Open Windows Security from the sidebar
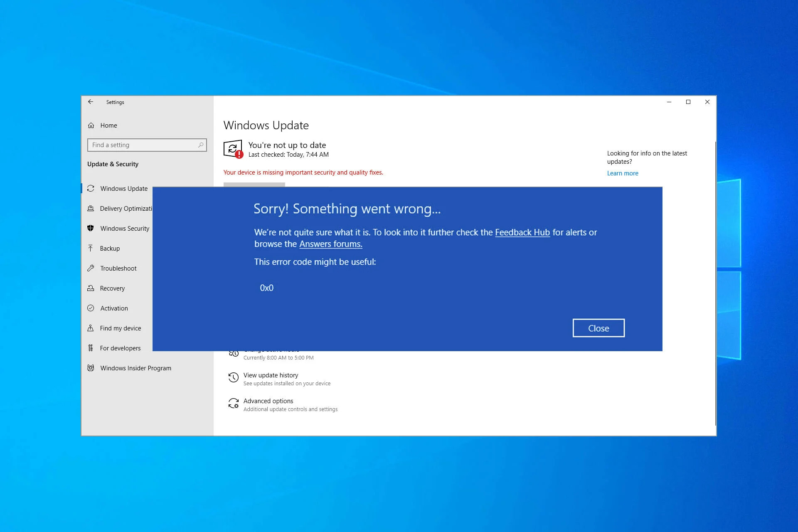Viewport: 798px width, 532px height. point(124,228)
